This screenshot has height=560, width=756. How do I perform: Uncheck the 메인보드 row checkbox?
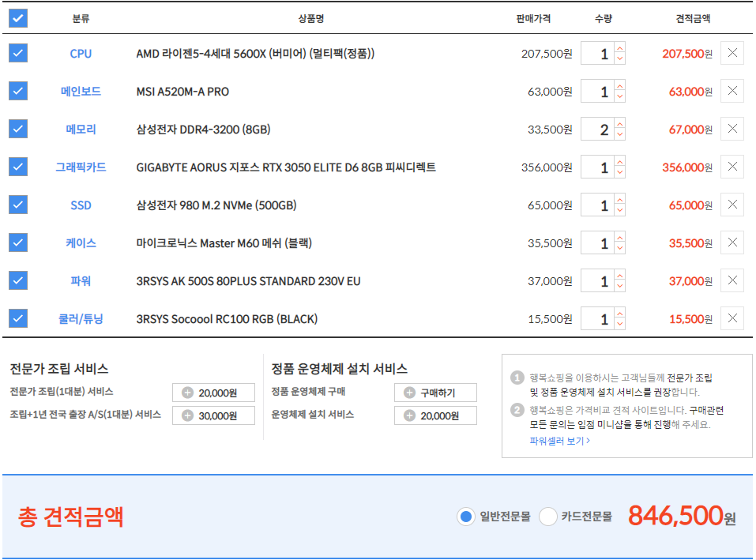[x=18, y=91]
